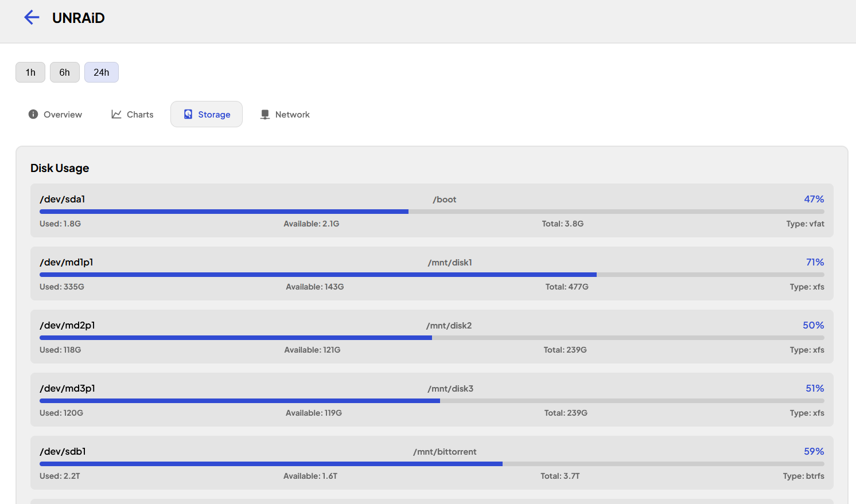Click the /dev/md1p1 device name

tap(67, 262)
